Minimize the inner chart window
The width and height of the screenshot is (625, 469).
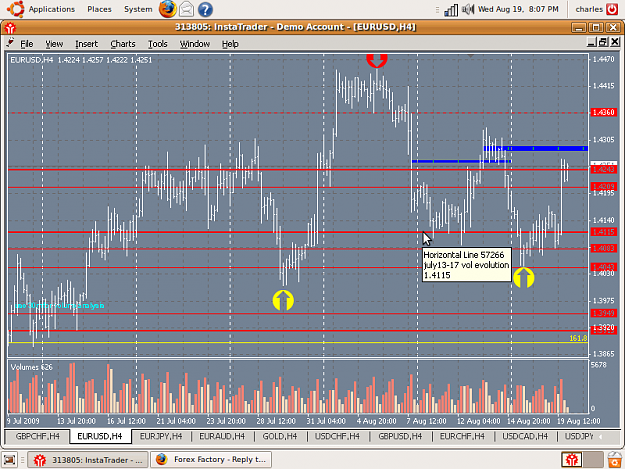tap(592, 42)
